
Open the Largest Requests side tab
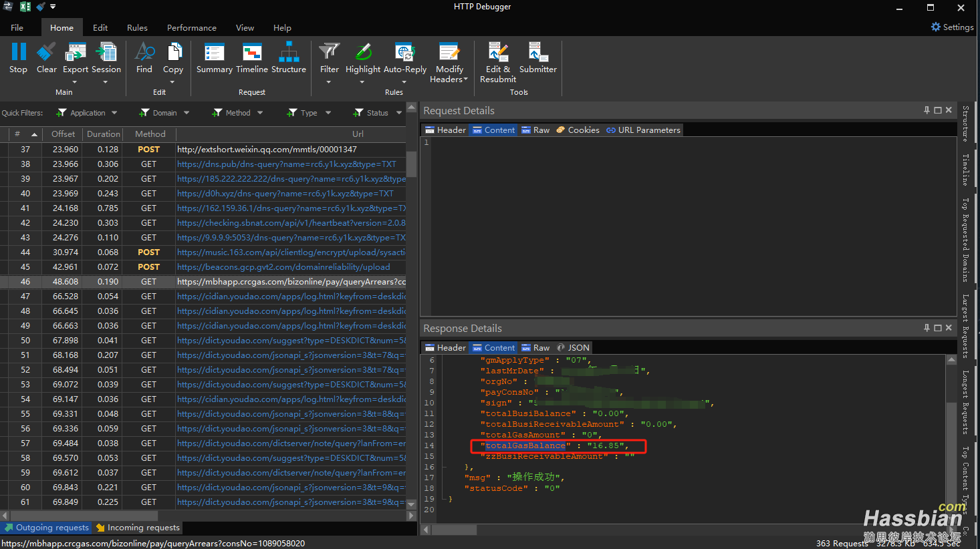coord(965,327)
